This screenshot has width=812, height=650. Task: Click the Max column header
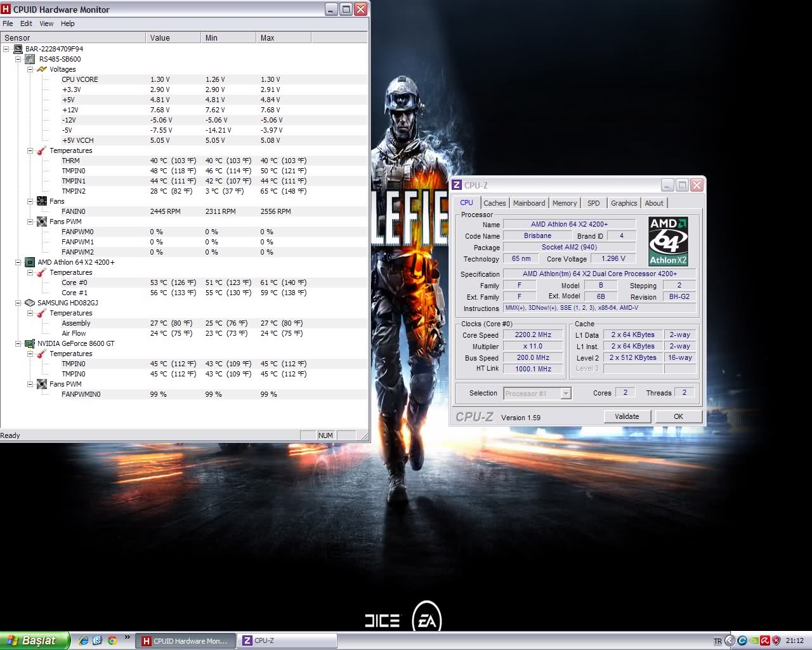[x=284, y=37]
